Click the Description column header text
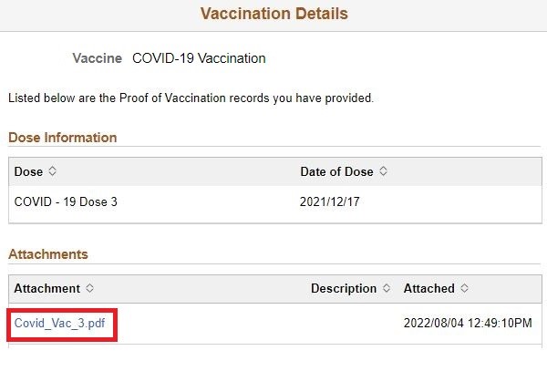Image resolution: width=547 pixels, height=392 pixels. tap(343, 288)
